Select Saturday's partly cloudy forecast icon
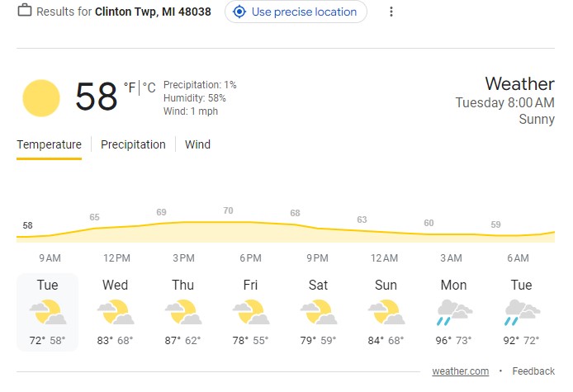Screen dimensions: 573x392 (x=319, y=312)
